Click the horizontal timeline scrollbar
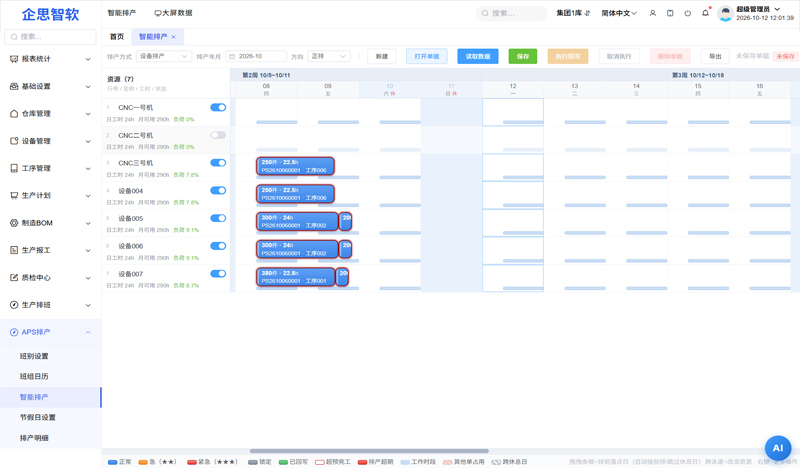 [369, 451]
